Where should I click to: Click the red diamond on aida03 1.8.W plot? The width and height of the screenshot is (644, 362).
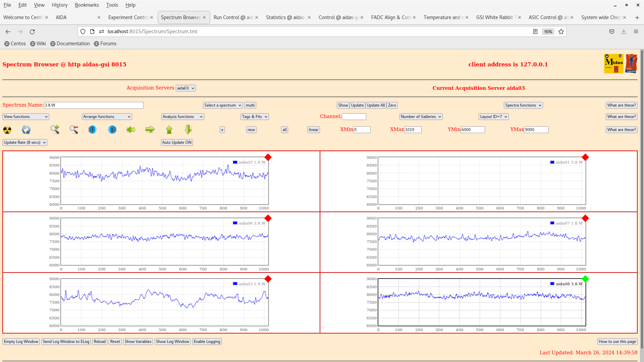[x=268, y=279]
